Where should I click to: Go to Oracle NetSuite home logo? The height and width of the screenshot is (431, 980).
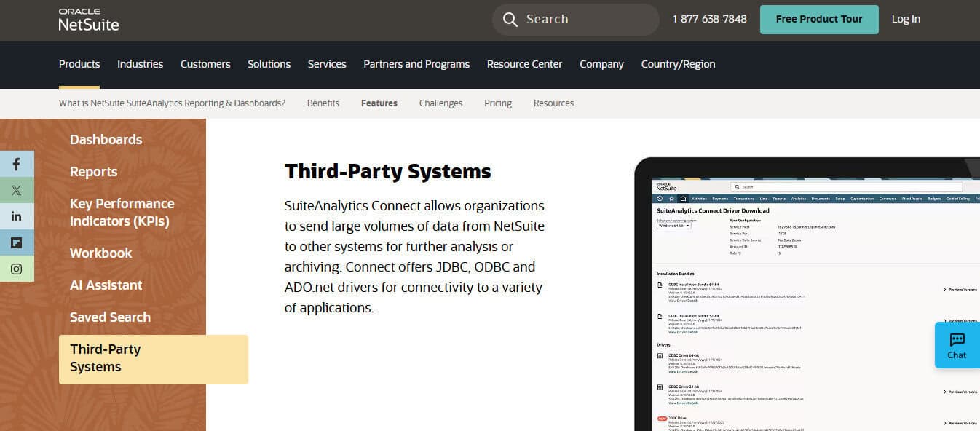point(89,20)
